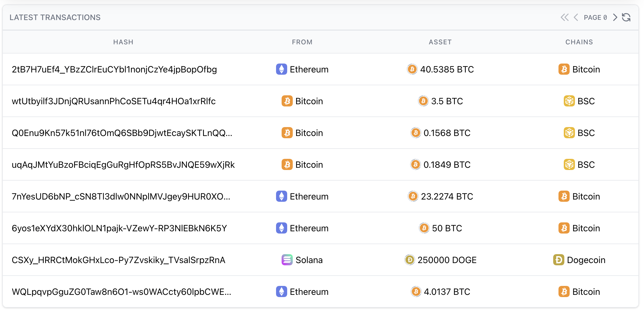Open transaction hash starting with 2tB7H7uEf4

(114, 69)
